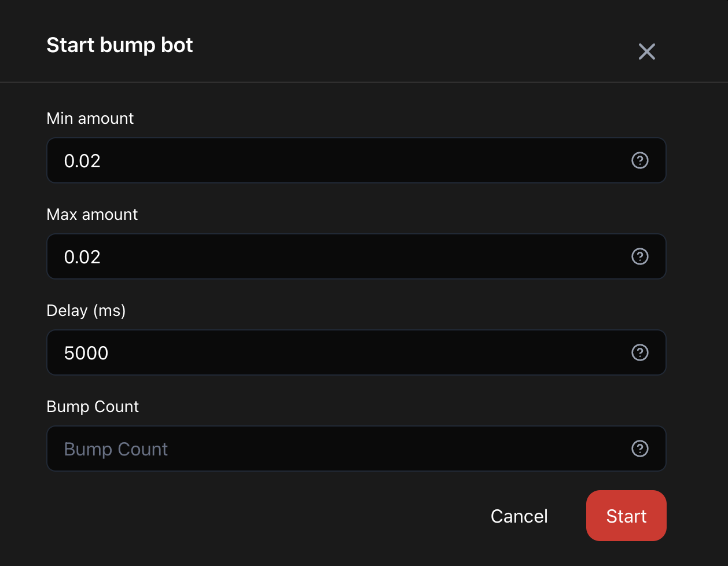The height and width of the screenshot is (566, 728).
Task: Open the Bump Count help question icon
Action: tap(639, 449)
